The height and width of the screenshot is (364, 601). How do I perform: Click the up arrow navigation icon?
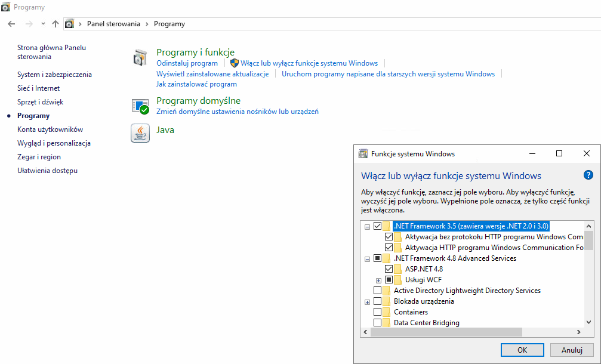(x=56, y=24)
